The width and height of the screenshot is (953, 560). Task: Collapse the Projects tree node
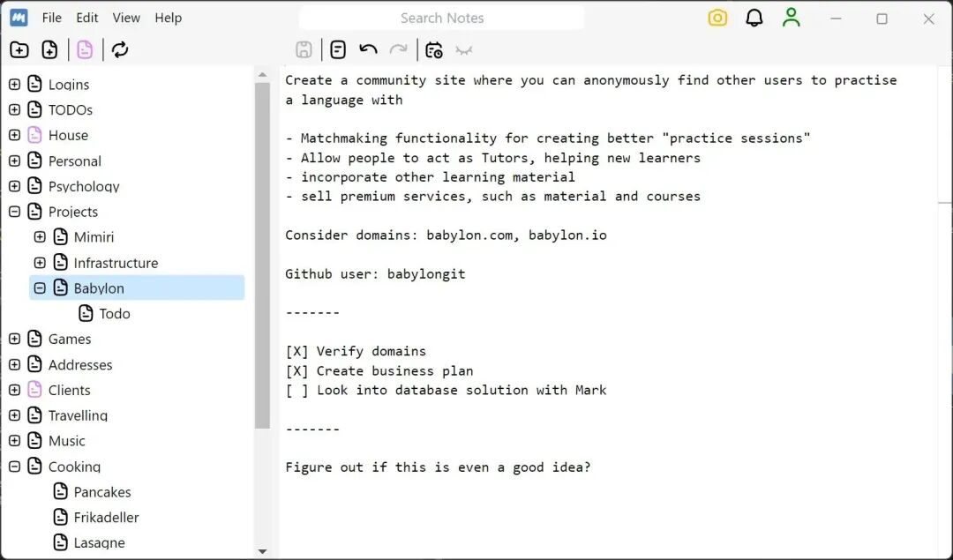click(14, 212)
